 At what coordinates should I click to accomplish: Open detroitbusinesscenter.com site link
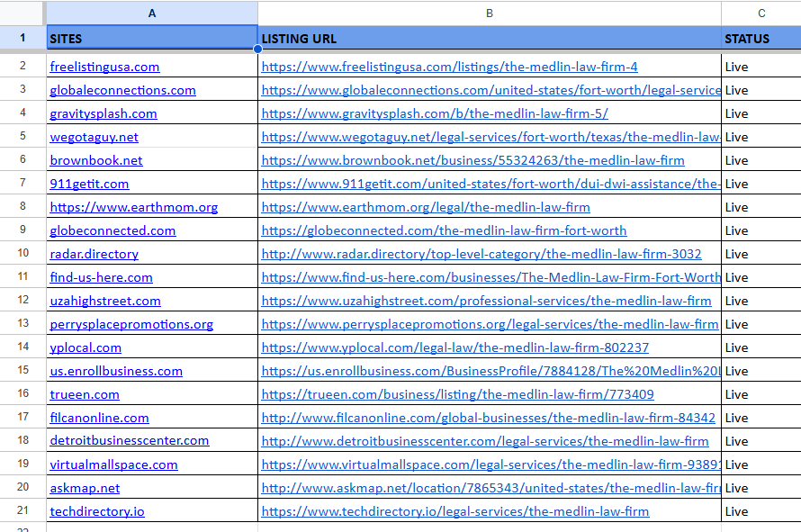tap(130, 440)
